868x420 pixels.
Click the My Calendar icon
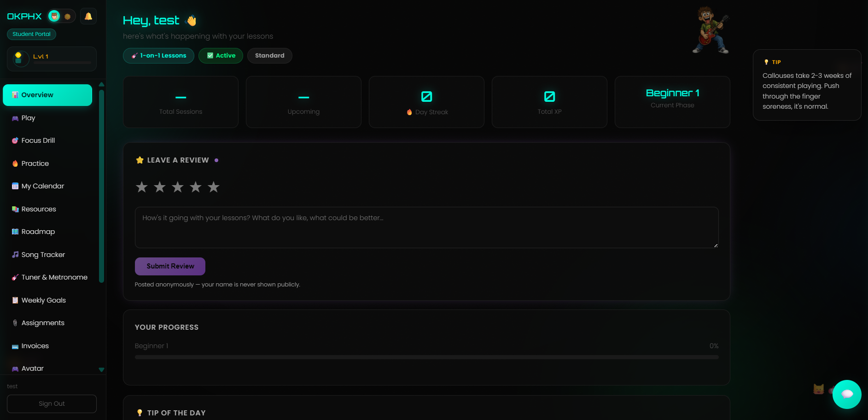pos(15,187)
